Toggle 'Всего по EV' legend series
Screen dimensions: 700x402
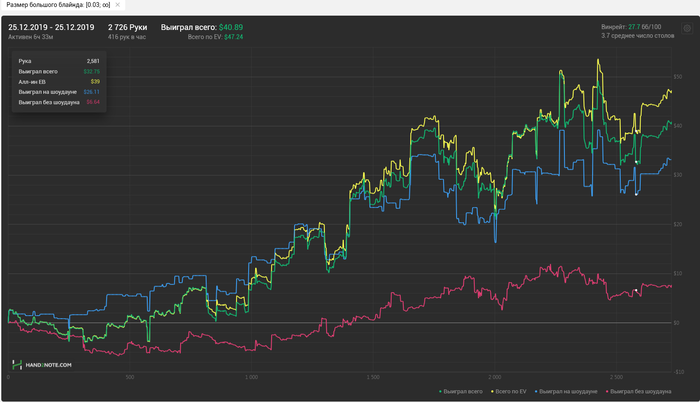509,391
